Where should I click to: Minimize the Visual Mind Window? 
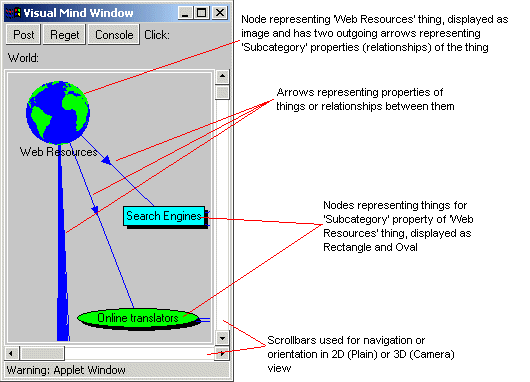click(x=185, y=13)
